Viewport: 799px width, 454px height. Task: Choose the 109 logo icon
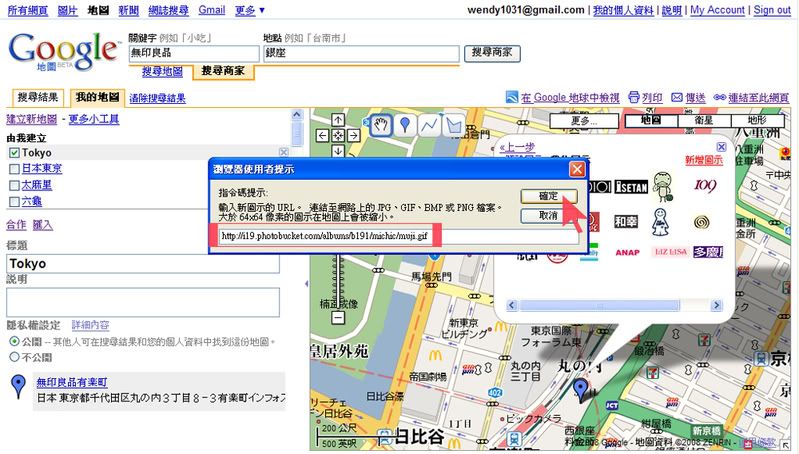[705, 186]
